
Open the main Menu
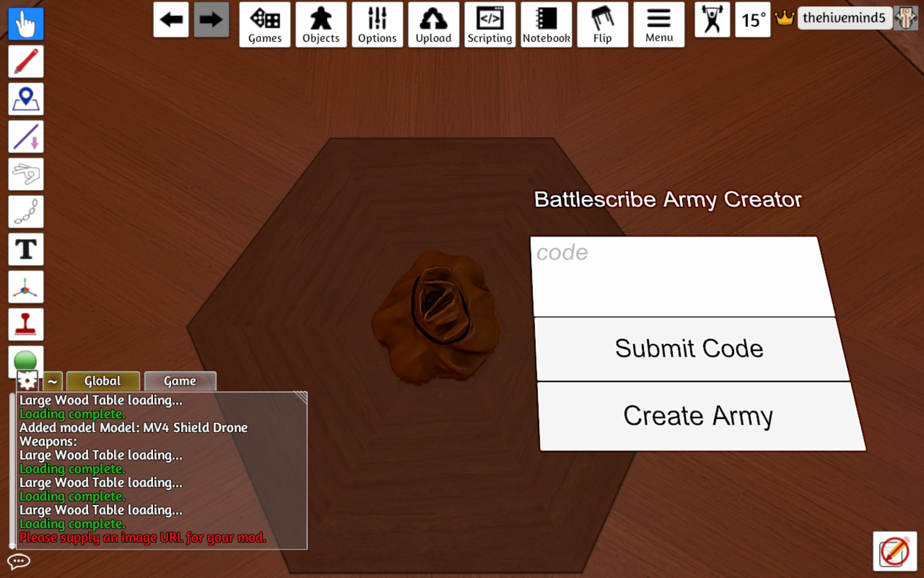[659, 24]
